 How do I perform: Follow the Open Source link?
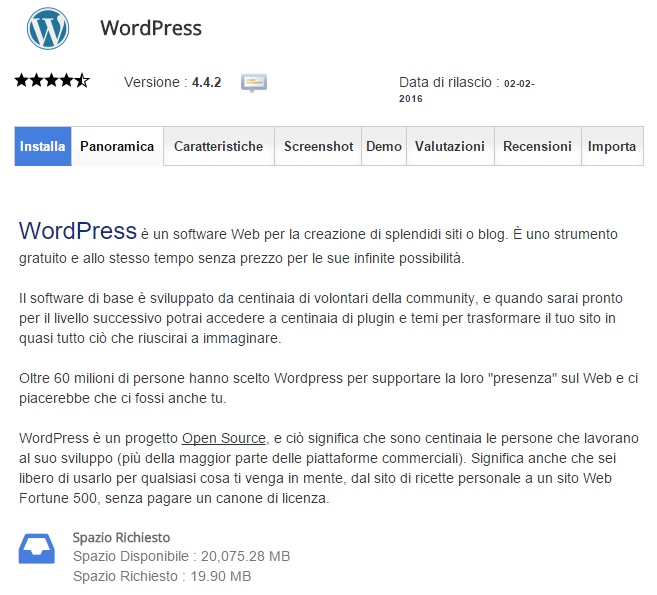(x=224, y=438)
